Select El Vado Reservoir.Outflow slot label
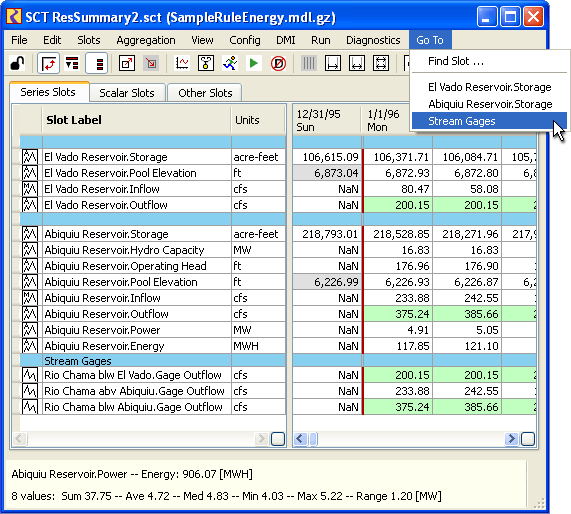 tap(106, 205)
